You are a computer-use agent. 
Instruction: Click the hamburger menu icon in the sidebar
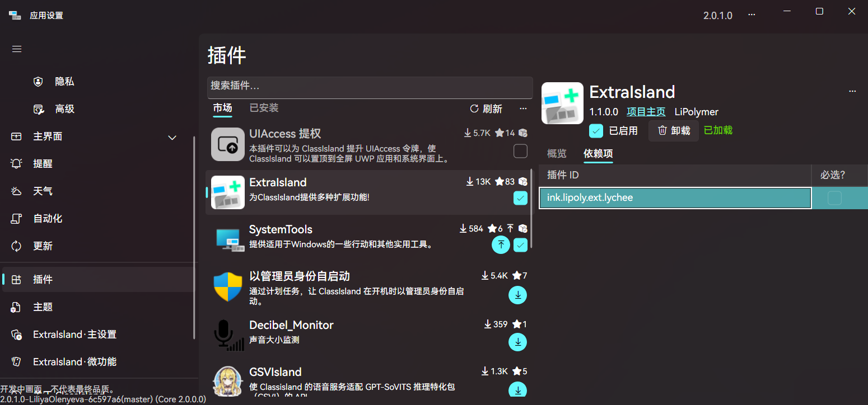[x=17, y=49]
